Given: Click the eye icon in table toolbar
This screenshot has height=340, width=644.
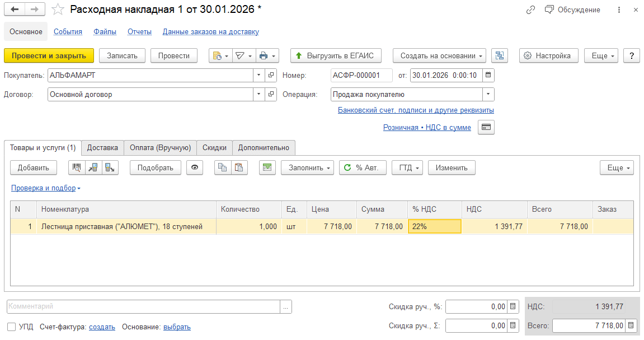Looking at the screenshot, I should 195,167.
